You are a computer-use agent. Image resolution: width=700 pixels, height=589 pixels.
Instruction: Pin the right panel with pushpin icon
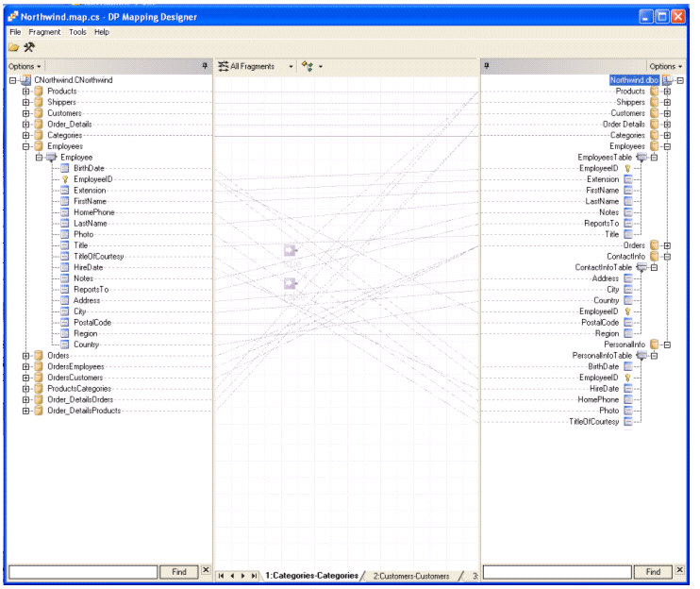point(487,66)
